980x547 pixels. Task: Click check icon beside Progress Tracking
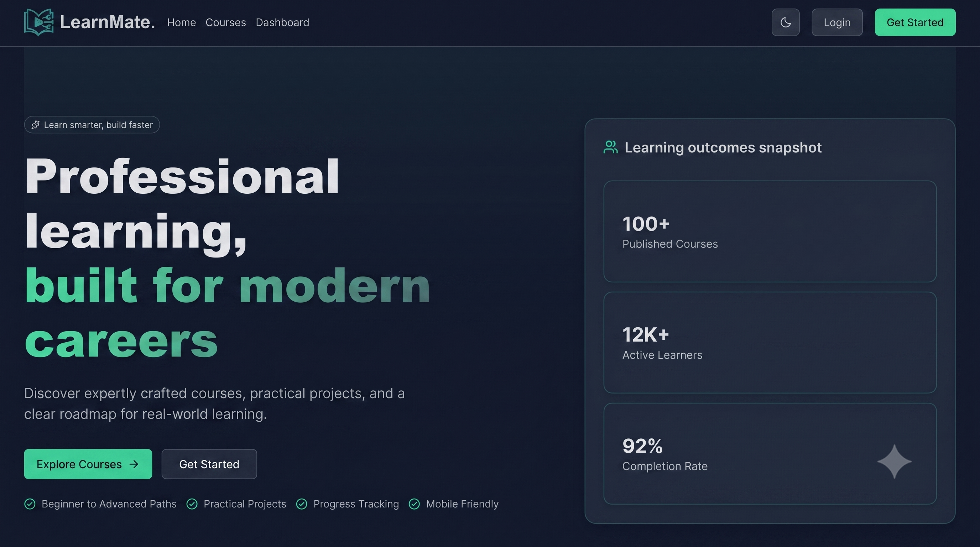pos(302,504)
